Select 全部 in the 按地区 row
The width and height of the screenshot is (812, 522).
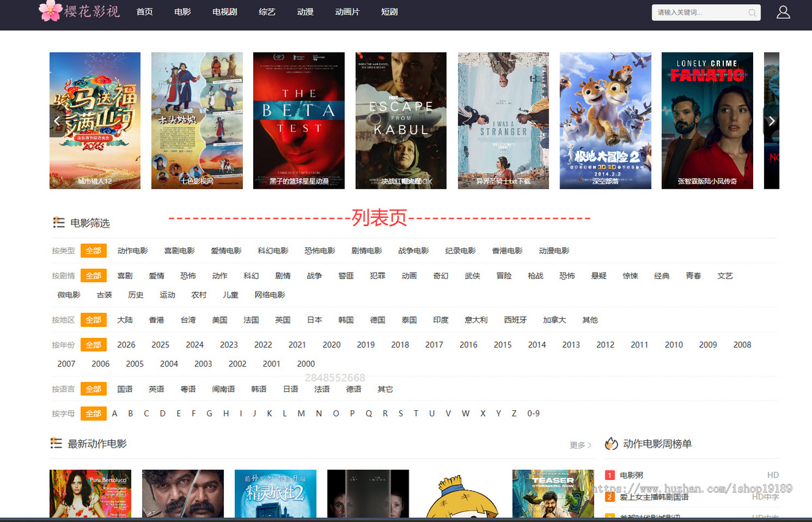click(x=93, y=320)
